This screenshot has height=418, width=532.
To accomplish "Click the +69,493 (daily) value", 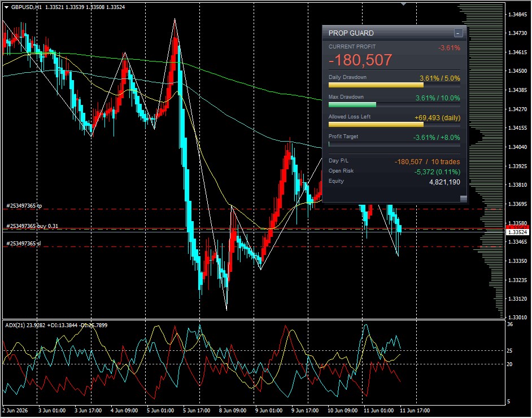I will coord(437,118).
